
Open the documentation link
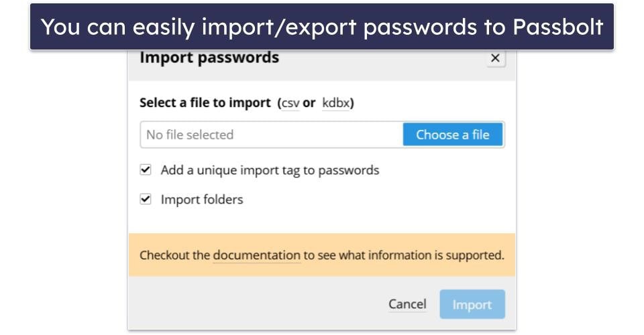point(257,255)
